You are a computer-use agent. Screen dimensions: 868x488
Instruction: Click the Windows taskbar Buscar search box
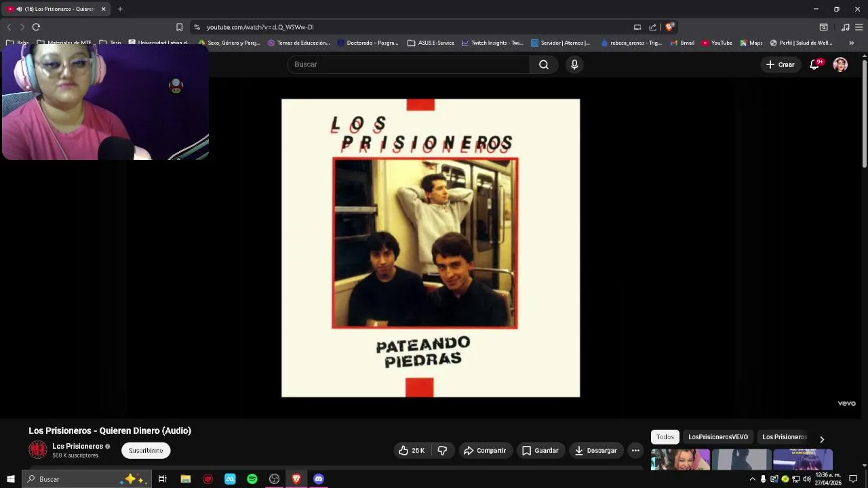87,479
